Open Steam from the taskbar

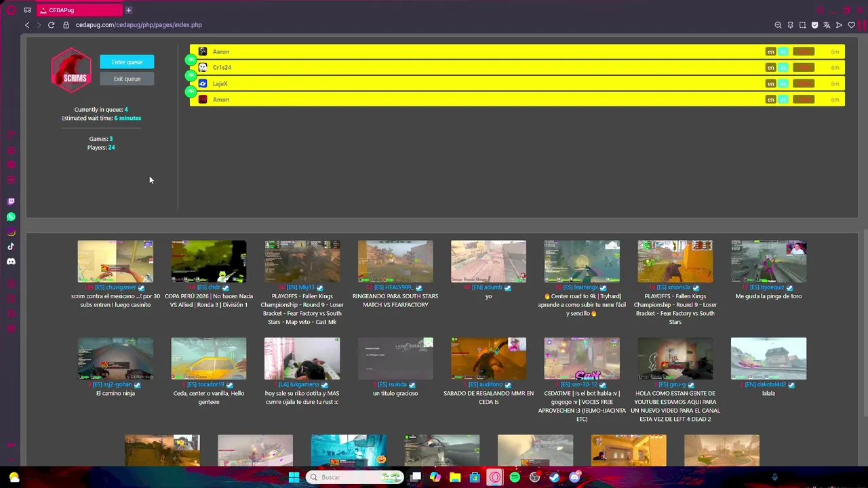click(554, 477)
